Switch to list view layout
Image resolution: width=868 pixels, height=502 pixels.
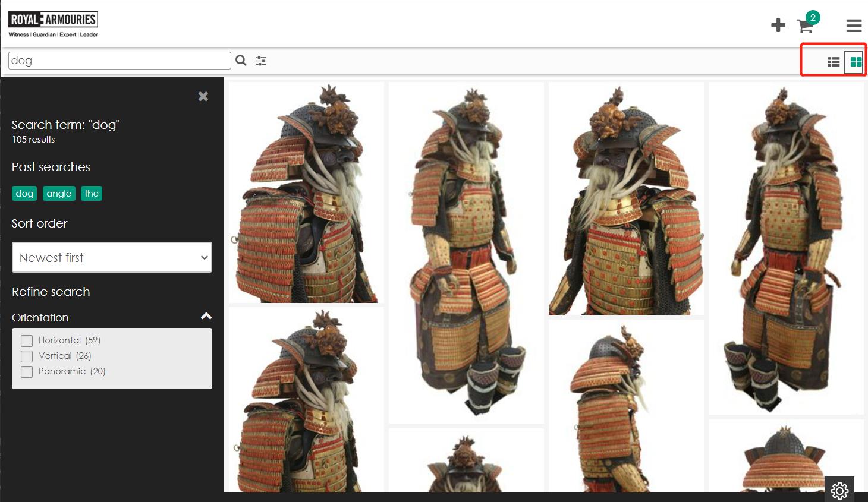click(834, 62)
